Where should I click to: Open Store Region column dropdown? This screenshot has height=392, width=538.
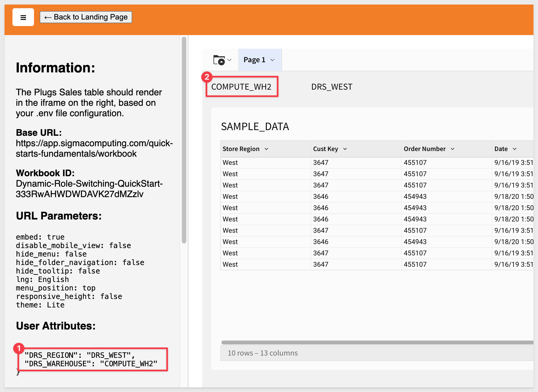coord(266,149)
